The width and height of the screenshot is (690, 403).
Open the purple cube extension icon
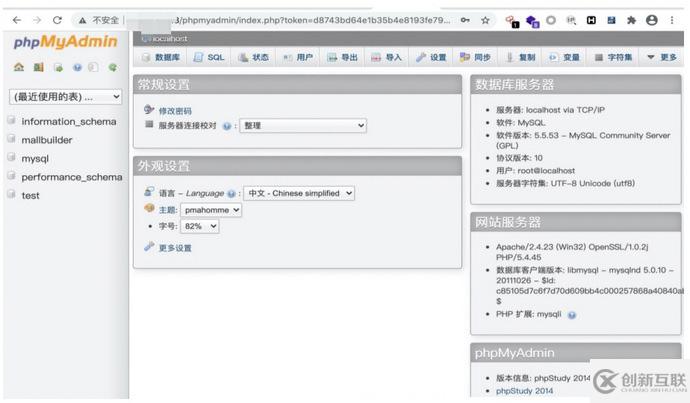(x=532, y=21)
